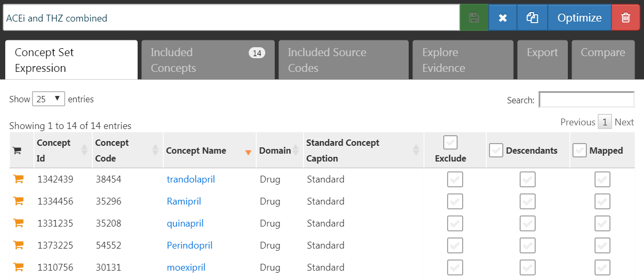Sort by Concept Code column arrows
The height and width of the screenshot is (279, 644).
pyautogui.click(x=155, y=150)
